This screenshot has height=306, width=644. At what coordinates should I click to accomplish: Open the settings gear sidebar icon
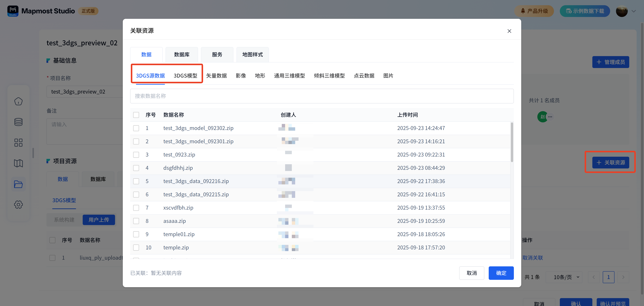pos(18,205)
